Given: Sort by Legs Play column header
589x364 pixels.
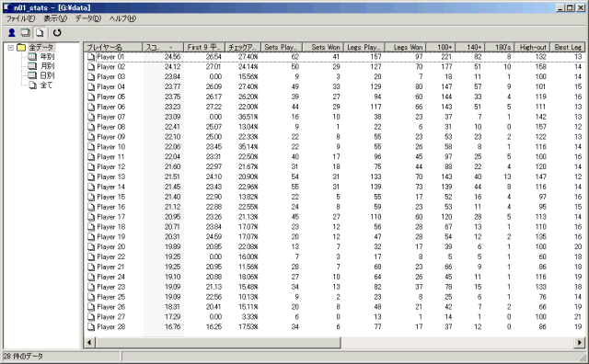Looking at the screenshot, I should (364, 47).
